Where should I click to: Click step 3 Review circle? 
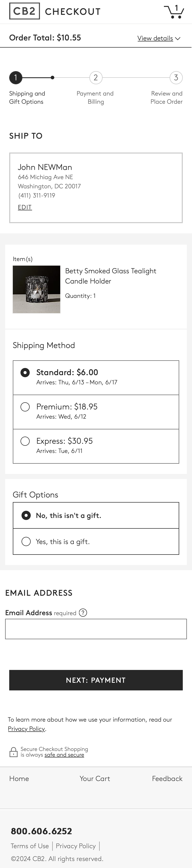coord(176,78)
